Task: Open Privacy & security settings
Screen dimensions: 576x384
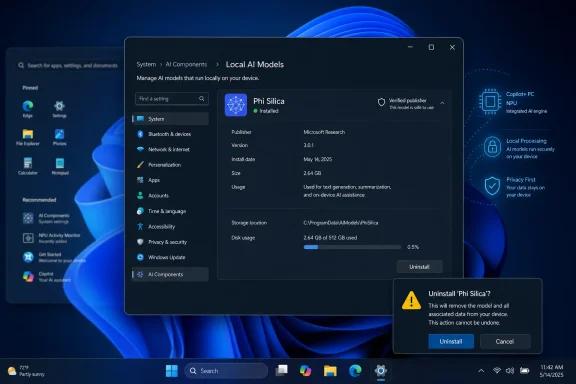Action: pos(170,242)
